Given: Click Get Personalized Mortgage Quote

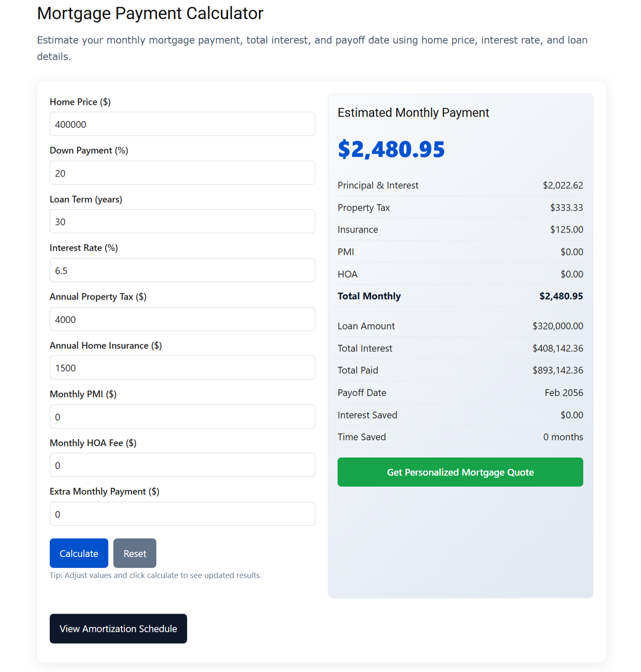Looking at the screenshot, I should [x=460, y=472].
